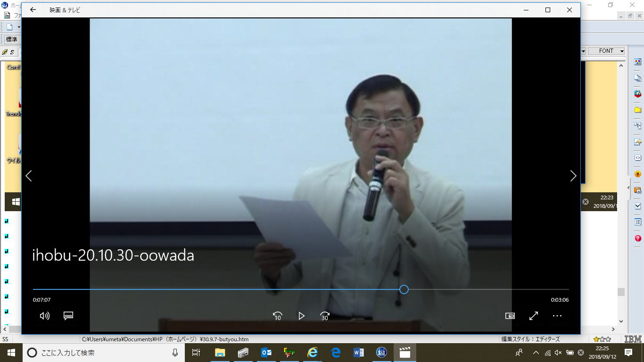Mute the video with the volume icon
This screenshot has height=362, width=644.
(x=45, y=316)
